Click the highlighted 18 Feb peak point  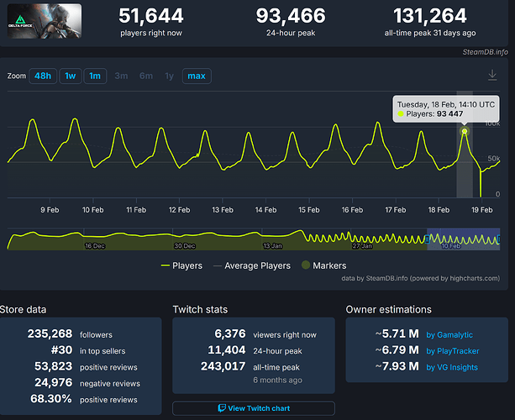(464, 131)
